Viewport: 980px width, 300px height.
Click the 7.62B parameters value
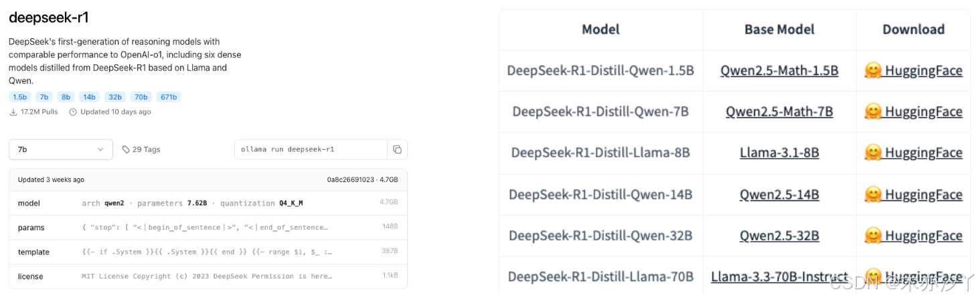pos(197,203)
